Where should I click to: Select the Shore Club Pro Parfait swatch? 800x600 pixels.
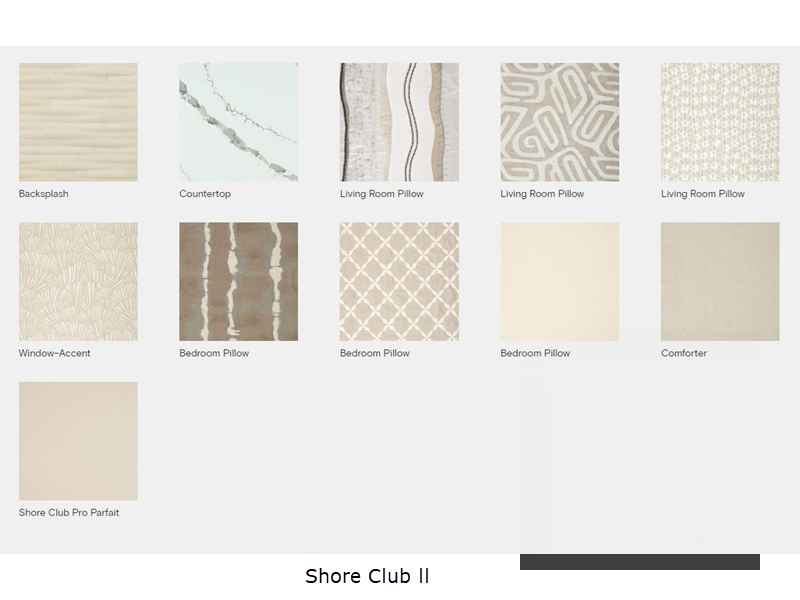(78, 441)
